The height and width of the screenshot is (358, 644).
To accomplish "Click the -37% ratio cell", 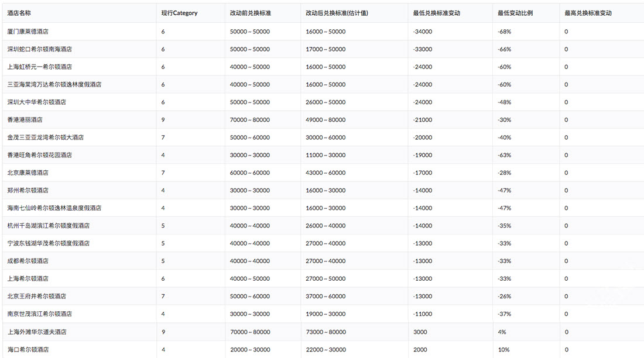I will coord(504,314).
